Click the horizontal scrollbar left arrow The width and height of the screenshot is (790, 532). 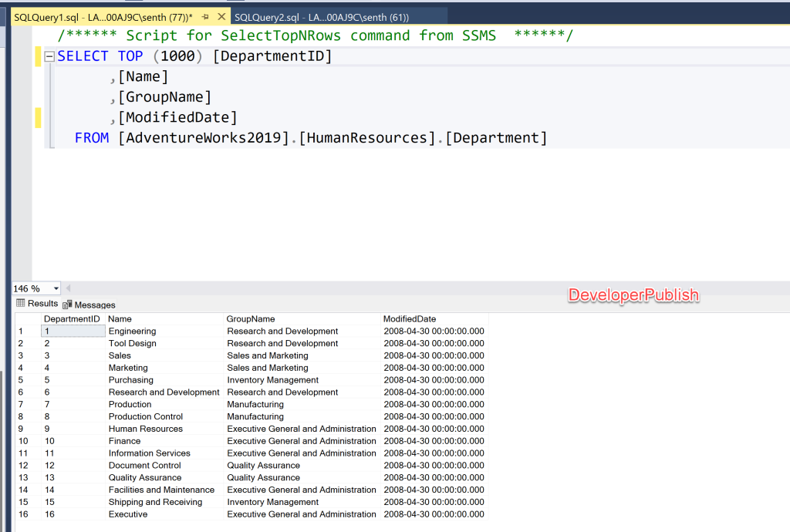coord(68,288)
